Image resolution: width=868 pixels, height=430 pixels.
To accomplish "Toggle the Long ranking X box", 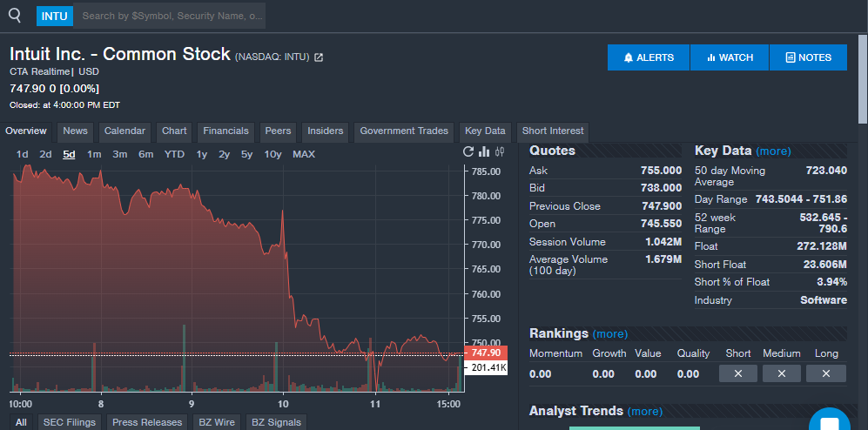I will (826, 373).
